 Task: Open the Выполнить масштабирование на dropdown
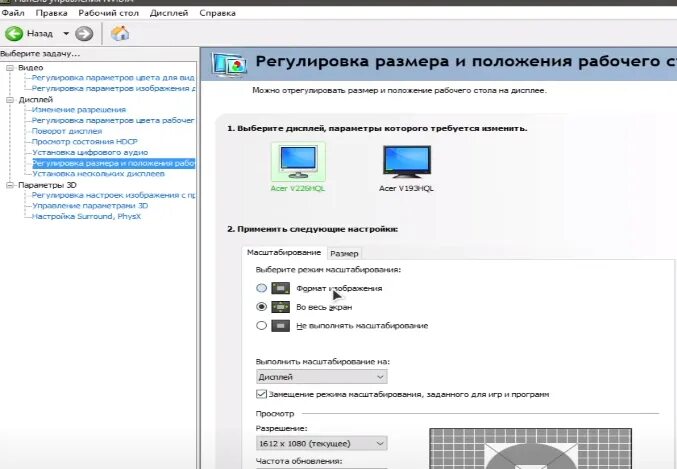pyautogui.click(x=321, y=377)
